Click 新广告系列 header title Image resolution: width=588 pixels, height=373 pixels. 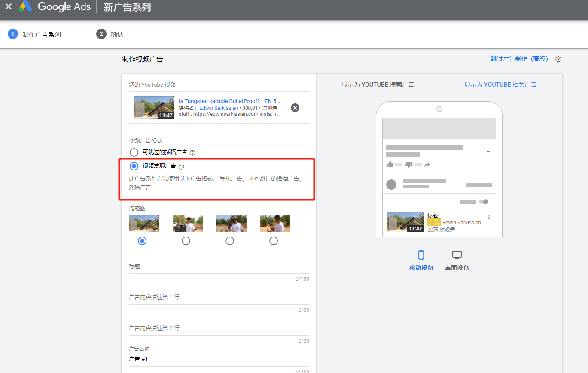pyautogui.click(x=127, y=7)
